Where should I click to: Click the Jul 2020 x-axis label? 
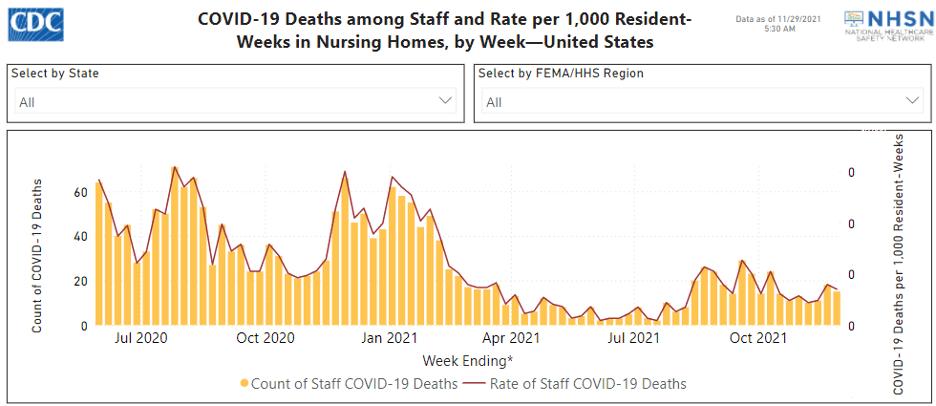[x=140, y=339]
